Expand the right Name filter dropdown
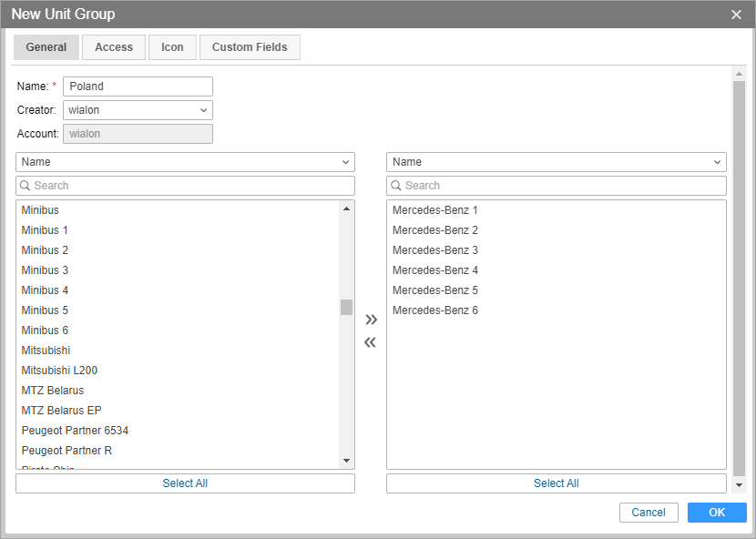 (556, 162)
